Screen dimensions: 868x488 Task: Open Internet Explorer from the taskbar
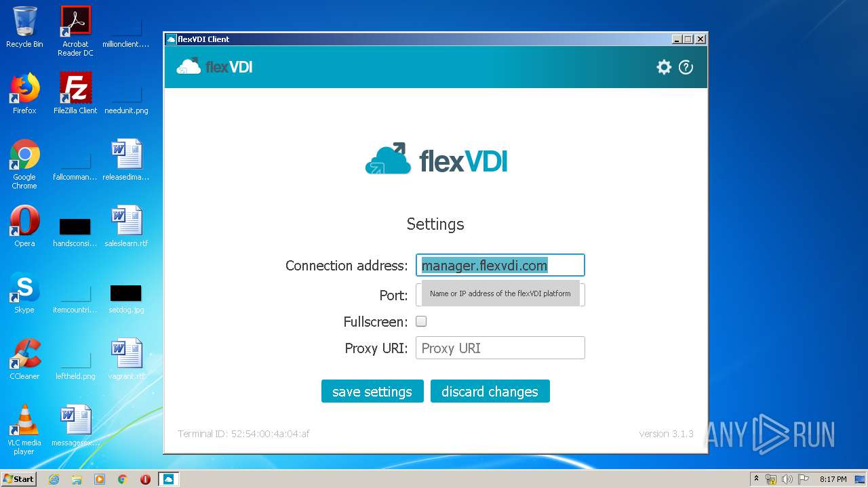[x=54, y=479]
